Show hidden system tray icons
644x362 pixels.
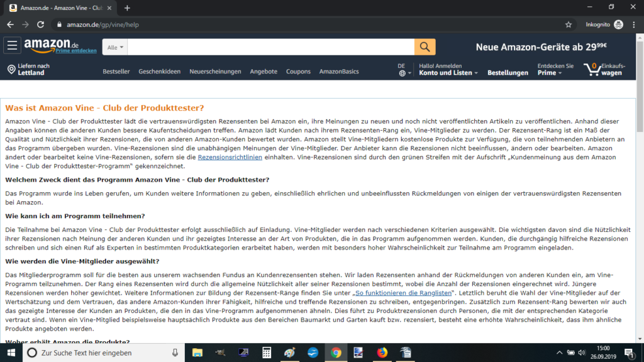point(559,353)
